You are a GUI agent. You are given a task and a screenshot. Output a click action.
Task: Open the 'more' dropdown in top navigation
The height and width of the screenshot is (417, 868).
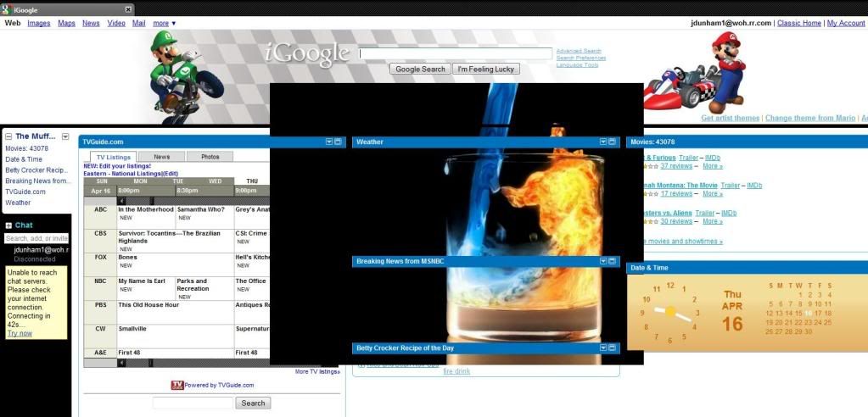[165, 23]
